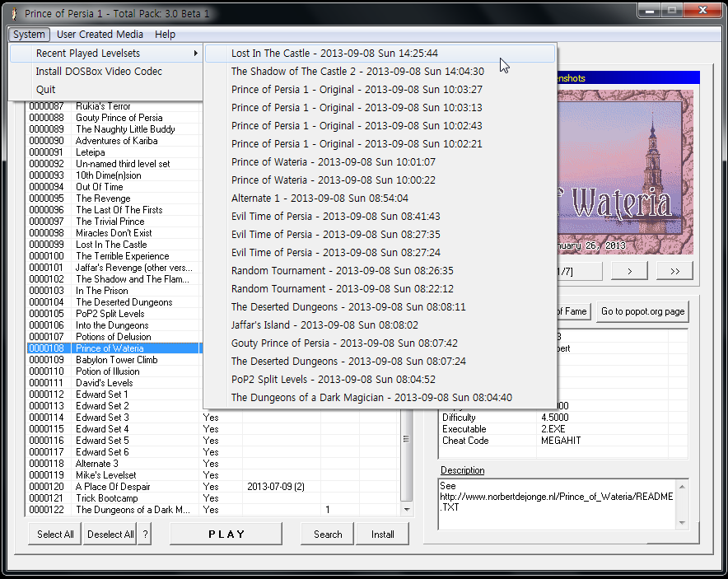Select recent Prince of Wateria at 10:00:22
This screenshot has height=579, width=728.
(x=380, y=180)
